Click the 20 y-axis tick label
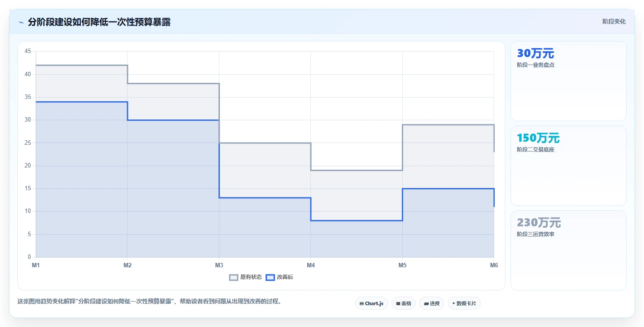Viewport: 644px width, 327px height. (28, 166)
